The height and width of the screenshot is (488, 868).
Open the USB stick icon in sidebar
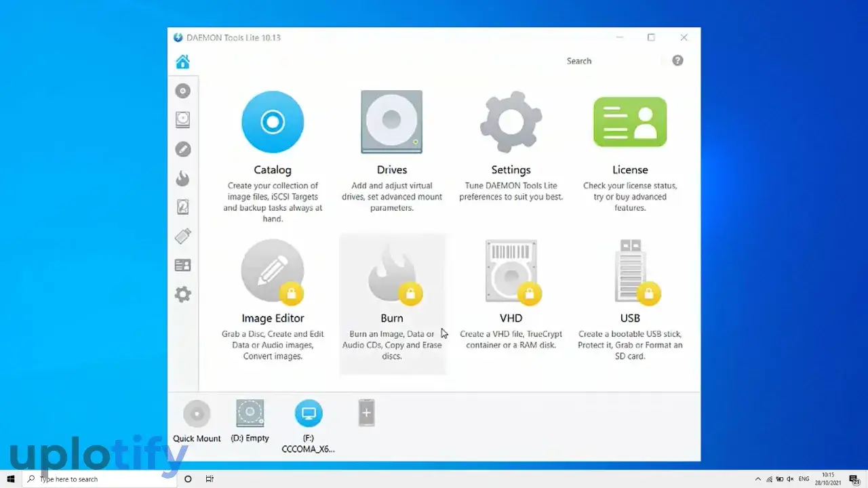coord(182,236)
